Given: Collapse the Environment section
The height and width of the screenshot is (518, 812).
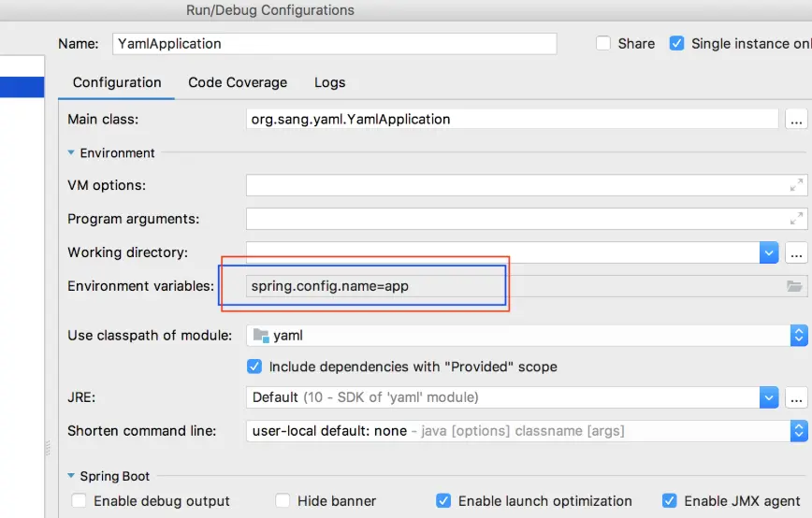Looking at the screenshot, I should click(x=71, y=152).
